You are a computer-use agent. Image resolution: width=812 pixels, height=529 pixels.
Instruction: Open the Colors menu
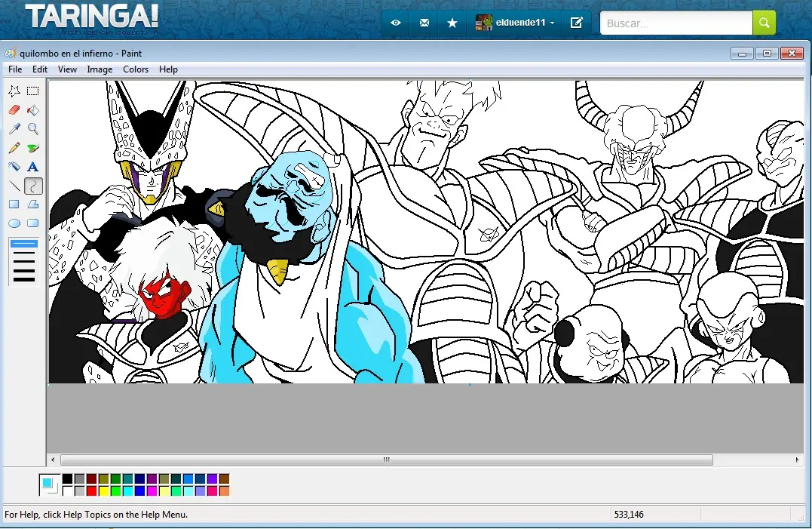[x=136, y=69]
